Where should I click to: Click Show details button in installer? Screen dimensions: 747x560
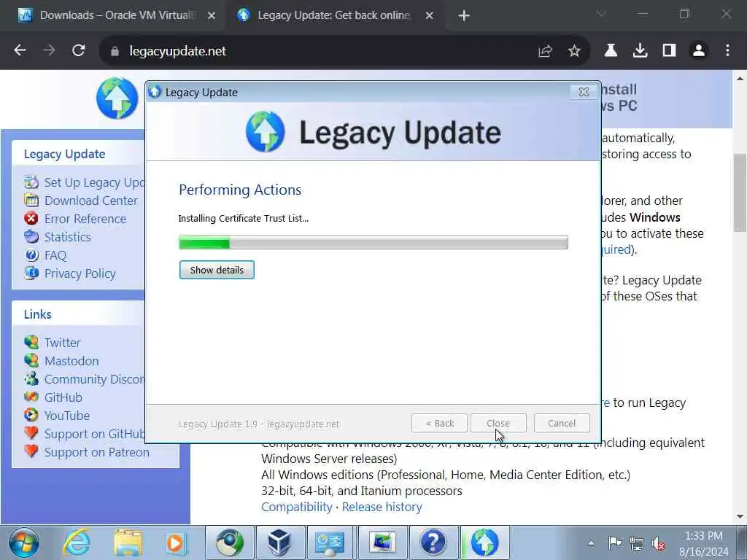coord(217,270)
